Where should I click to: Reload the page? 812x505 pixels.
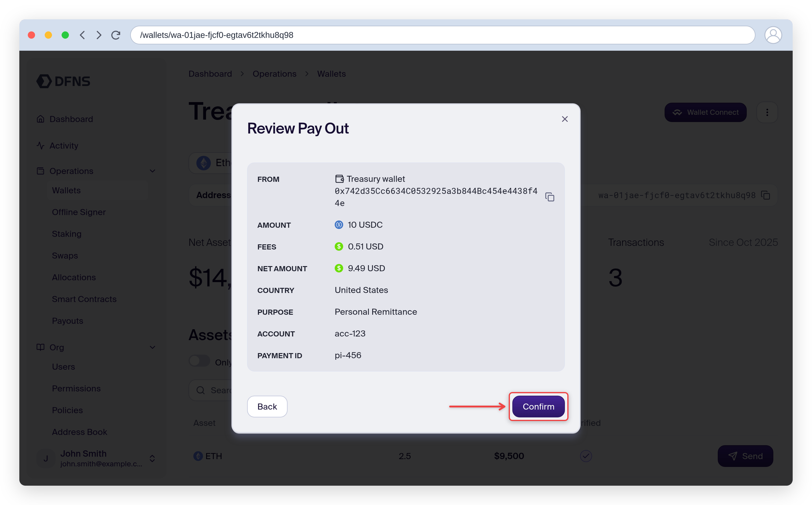116,35
